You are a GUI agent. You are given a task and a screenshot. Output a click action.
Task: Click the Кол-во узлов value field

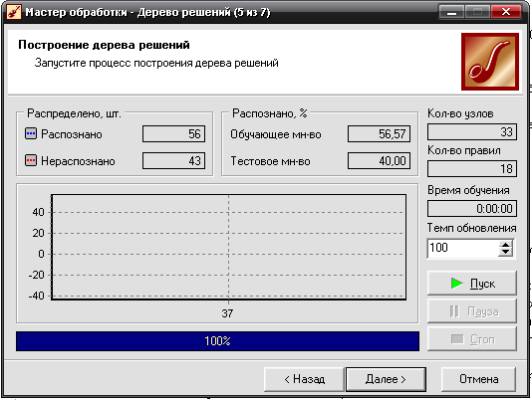(x=472, y=132)
